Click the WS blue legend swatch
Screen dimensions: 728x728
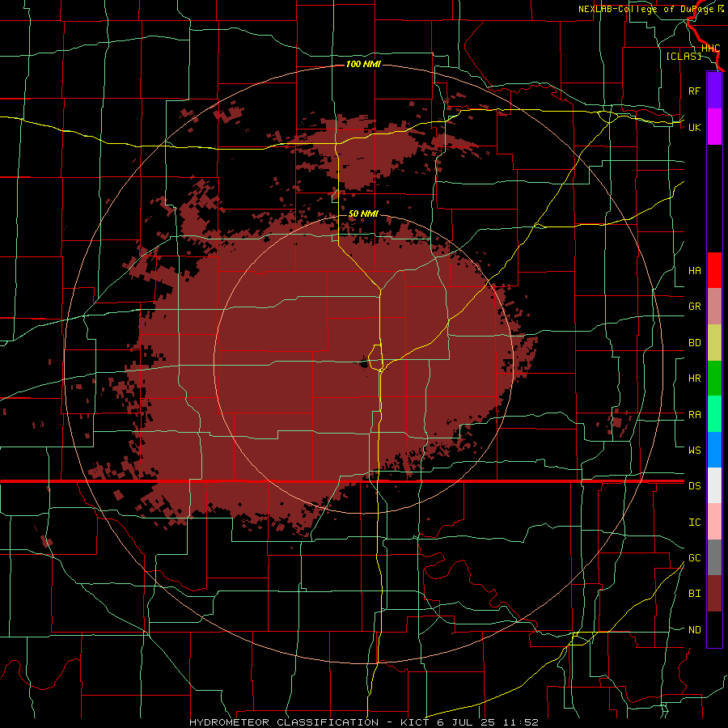pos(714,450)
